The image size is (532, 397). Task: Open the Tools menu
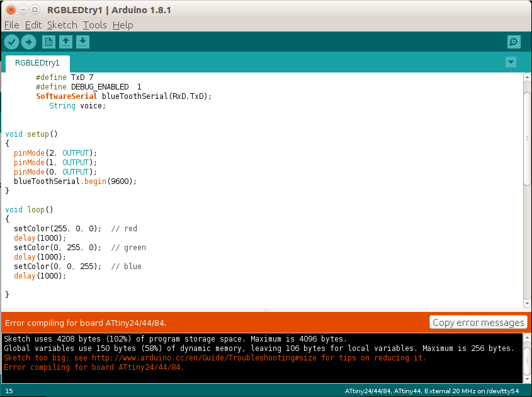94,25
